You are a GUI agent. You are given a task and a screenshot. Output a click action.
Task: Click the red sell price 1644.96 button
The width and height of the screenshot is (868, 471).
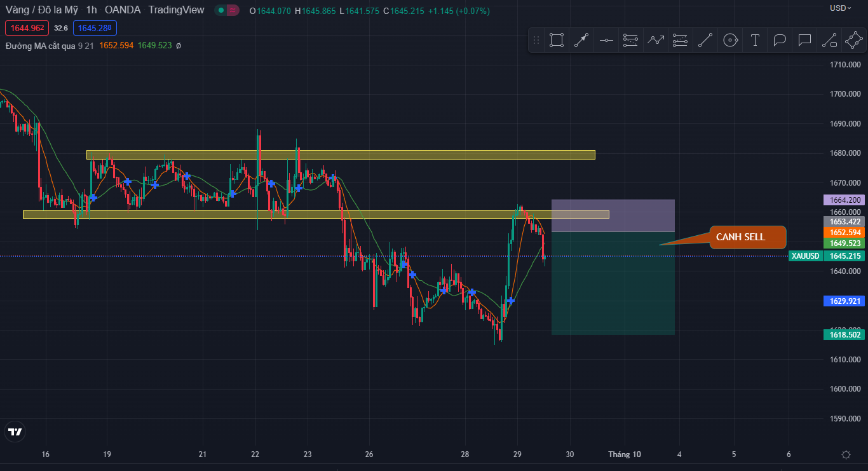point(26,28)
